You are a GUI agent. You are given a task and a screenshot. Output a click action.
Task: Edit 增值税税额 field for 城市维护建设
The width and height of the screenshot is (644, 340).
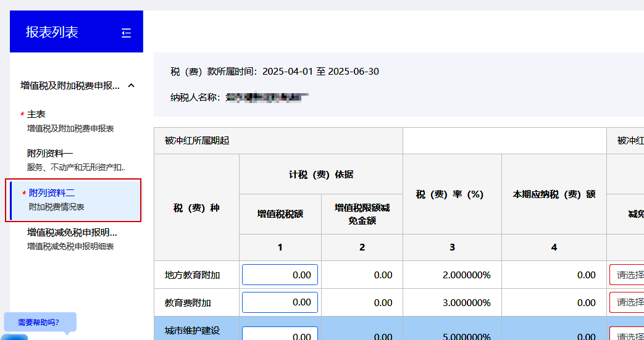[280, 333]
